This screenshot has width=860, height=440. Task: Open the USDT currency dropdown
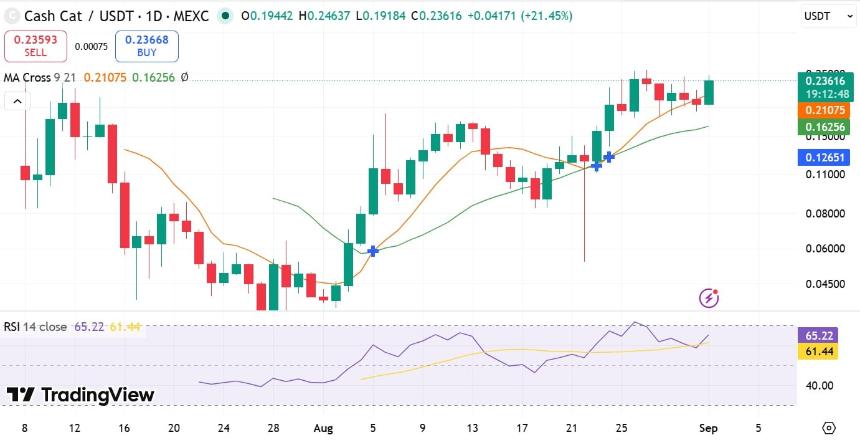point(828,16)
